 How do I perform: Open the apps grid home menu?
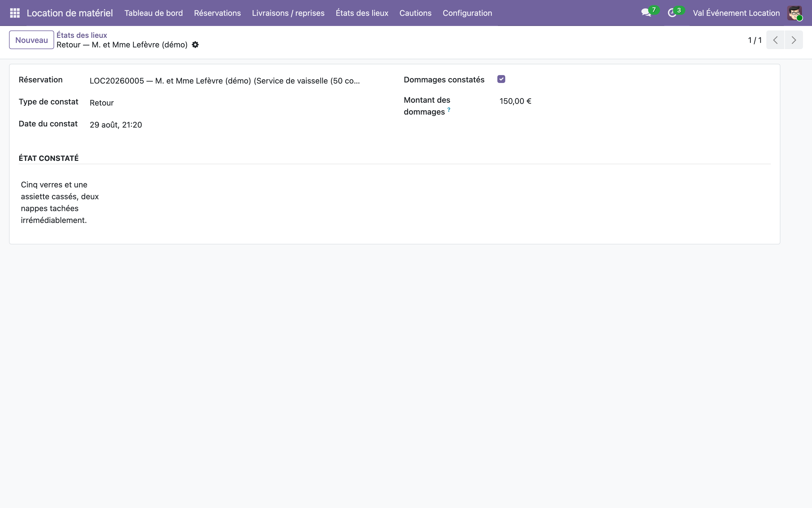pyautogui.click(x=15, y=13)
